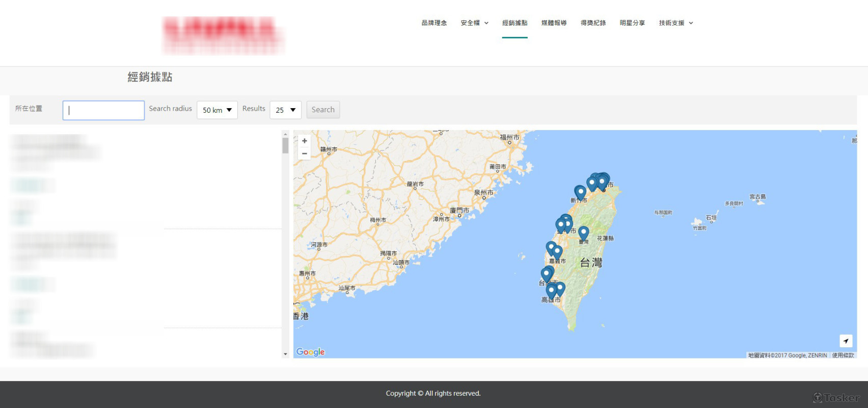Click the 經銷據點 page heading

pyautogui.click(x=150, y=77)
